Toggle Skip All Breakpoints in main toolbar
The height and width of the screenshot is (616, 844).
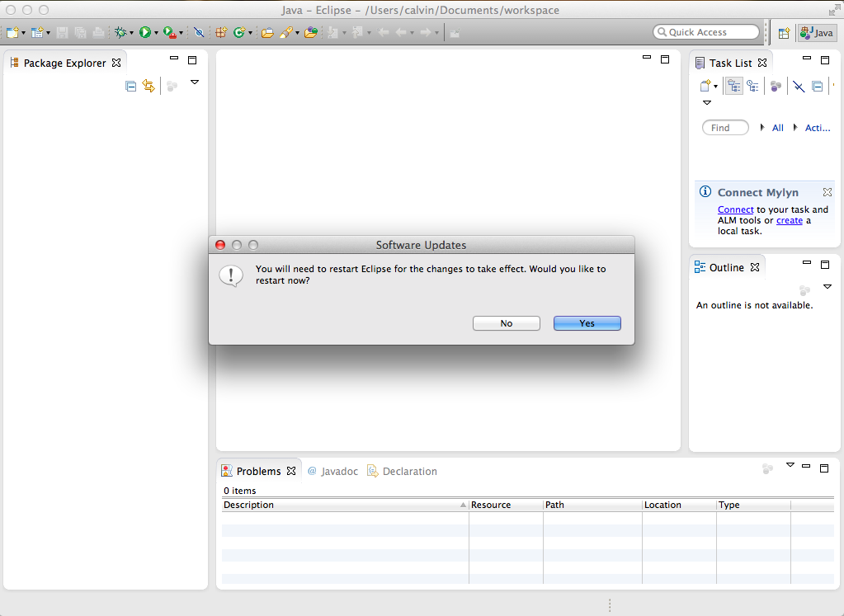click(x=199, y=33)
